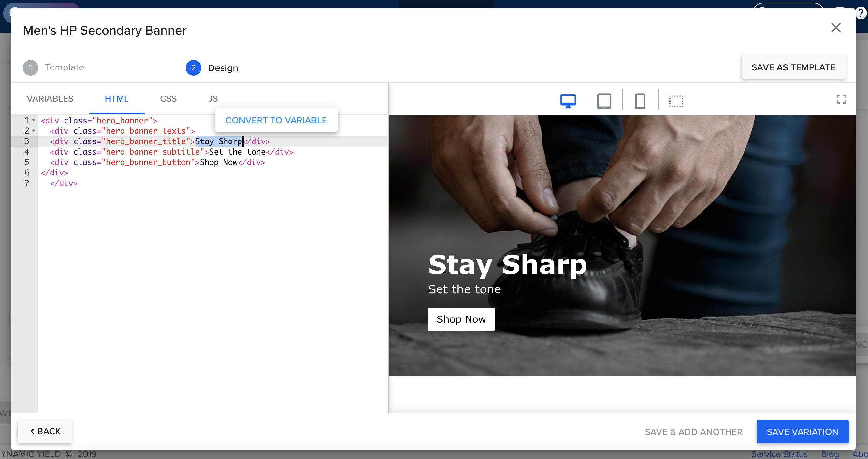Screen dimensions: 868x459
Task: Click 'Set the tone' text in code line 4
Action: click(x=237, y=152)
